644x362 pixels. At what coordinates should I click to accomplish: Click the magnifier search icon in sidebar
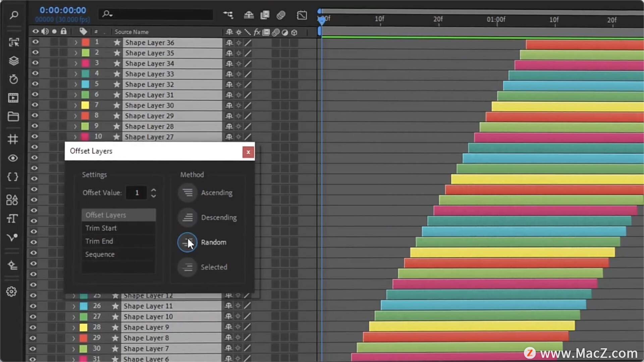pyautogui.click(x=13, y=15)
